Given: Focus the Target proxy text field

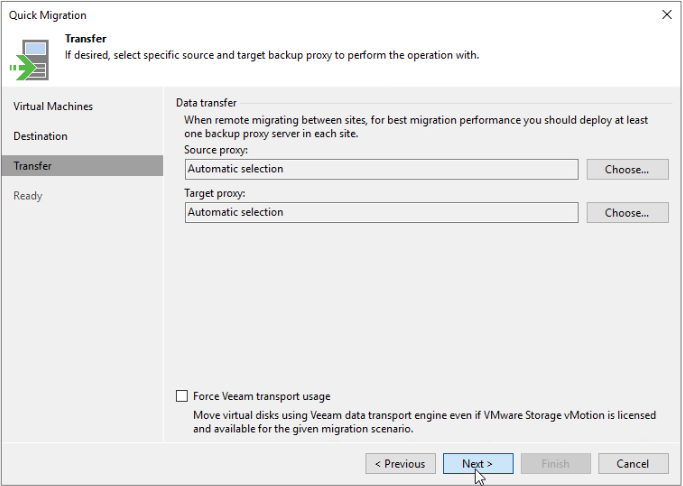Looking at the screenshot, I should click(x=382, y=213).
